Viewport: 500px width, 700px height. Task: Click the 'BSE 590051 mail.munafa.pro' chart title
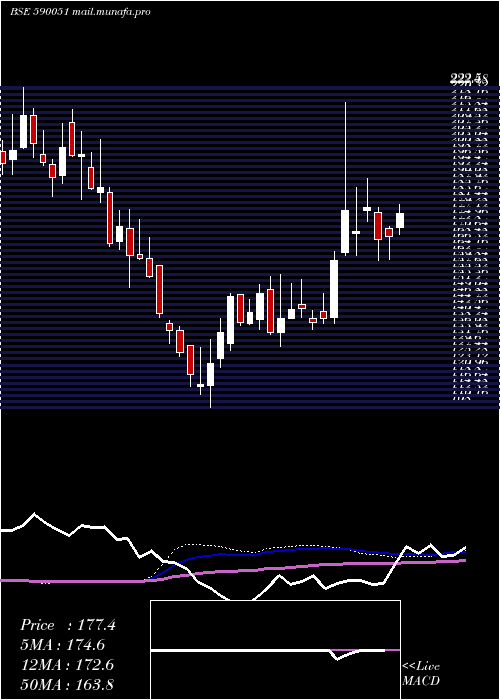coord(80,12)
